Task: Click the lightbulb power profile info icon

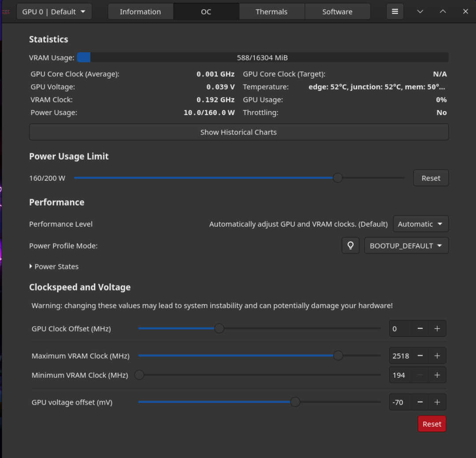Action: tap(350, 246)
